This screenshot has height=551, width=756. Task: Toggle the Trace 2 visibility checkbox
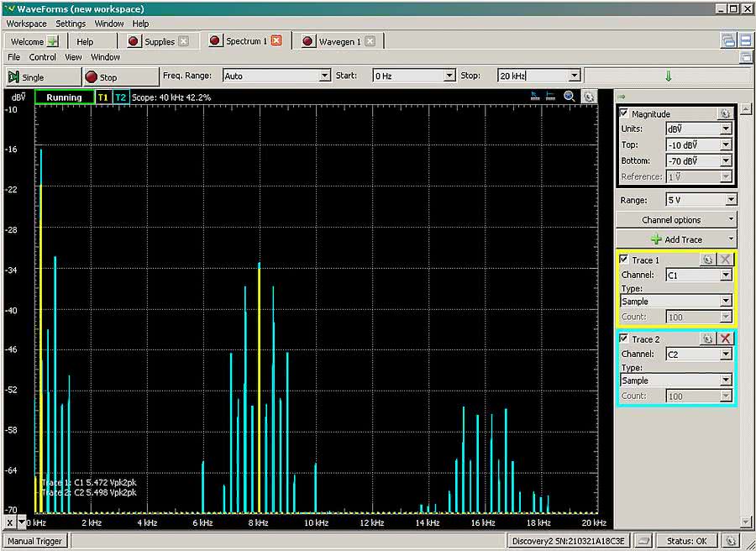[x=624, y=338]
